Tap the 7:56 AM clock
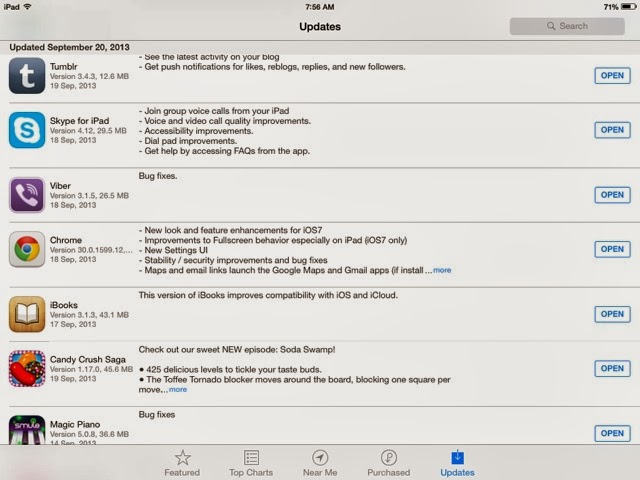The image size is (640, 480). [x=320, y=7]
